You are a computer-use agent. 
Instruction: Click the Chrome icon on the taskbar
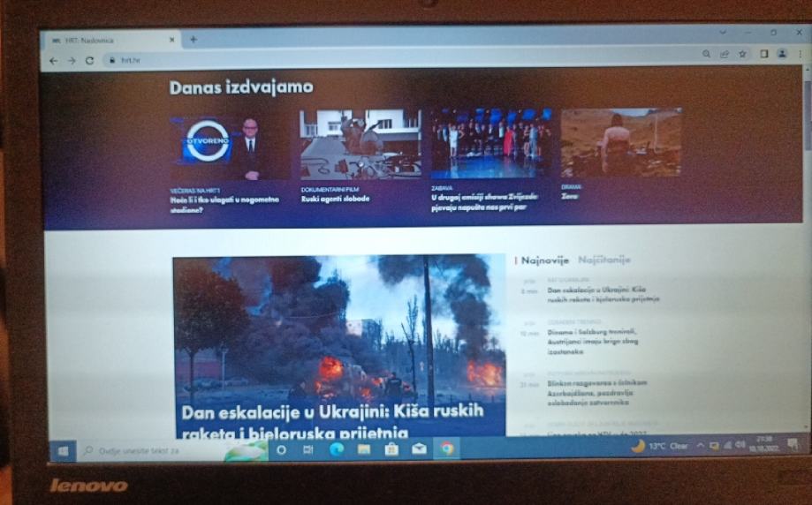click(447, 448)
